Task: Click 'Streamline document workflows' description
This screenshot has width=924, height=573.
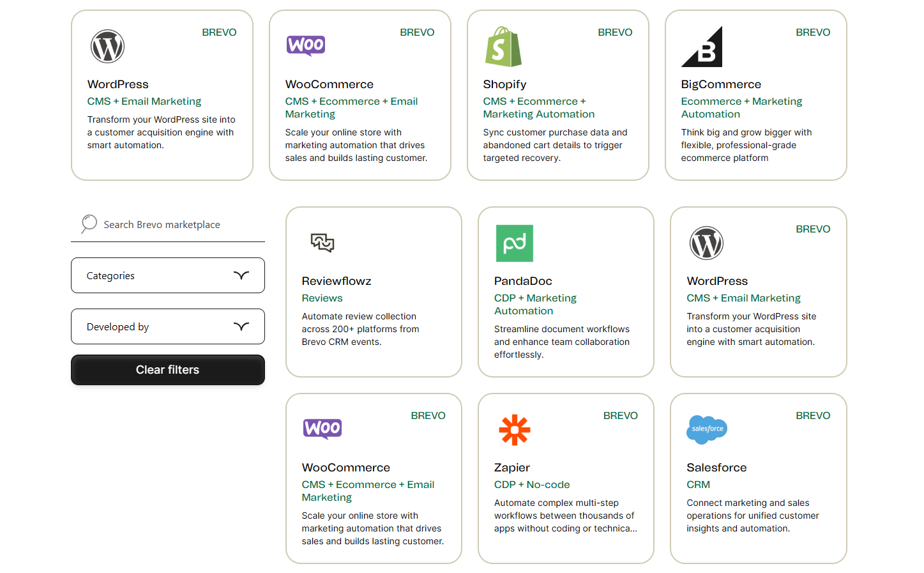Action: click(562, 342)
